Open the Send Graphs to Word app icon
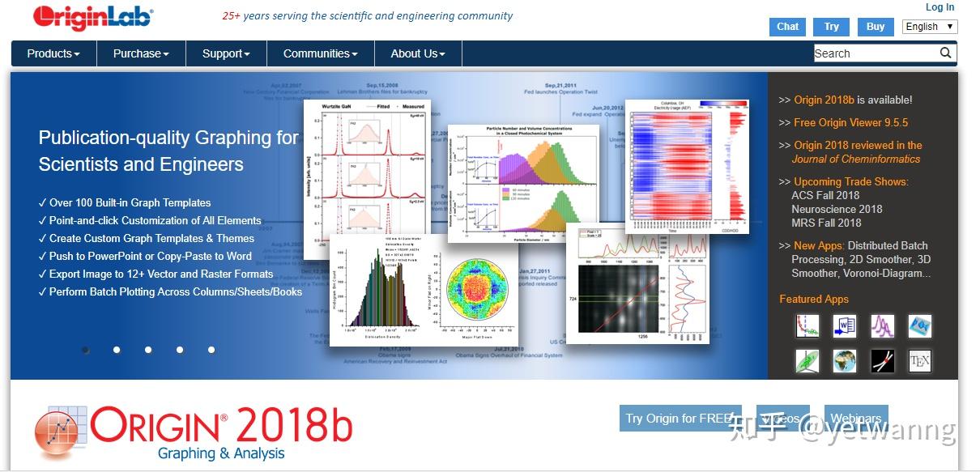980x472 pixels. 845,326
